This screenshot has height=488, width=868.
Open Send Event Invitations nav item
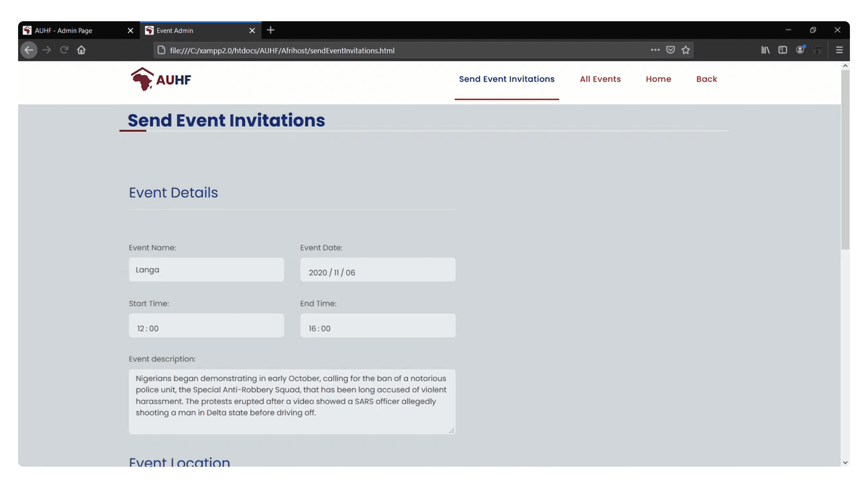pyautogui.click(x=507, y=79)
